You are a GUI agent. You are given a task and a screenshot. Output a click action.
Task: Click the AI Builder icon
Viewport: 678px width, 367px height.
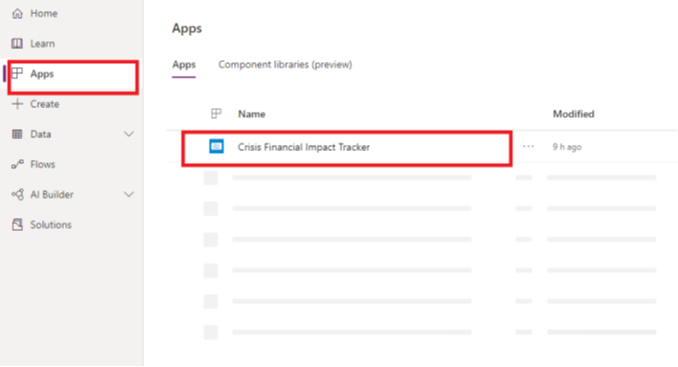click(17, 195)
